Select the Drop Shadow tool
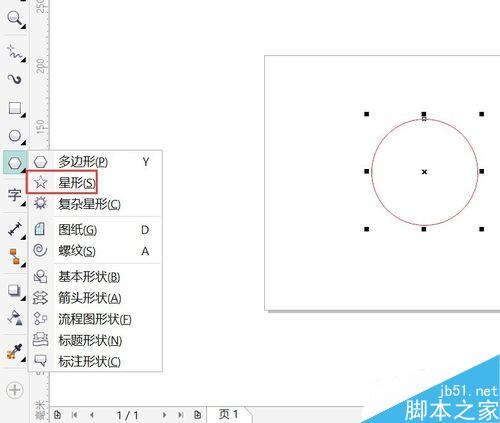Screen dimensions: 500x423 pyautogui.click(x=14, y=290)
